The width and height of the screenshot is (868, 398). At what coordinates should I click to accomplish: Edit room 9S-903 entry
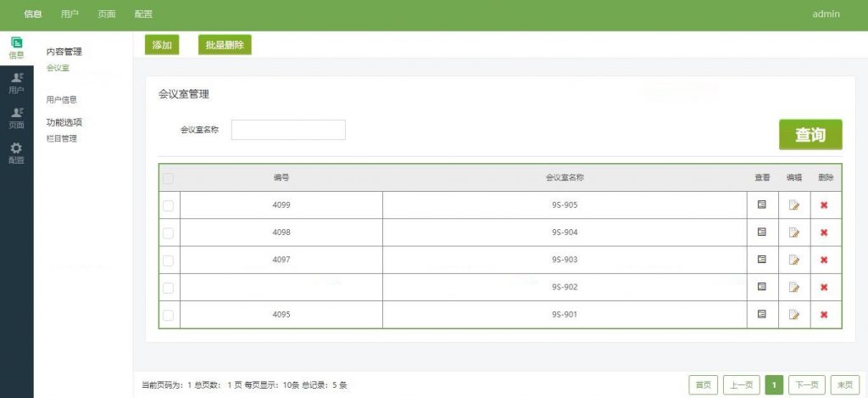[x=793, y=260]
